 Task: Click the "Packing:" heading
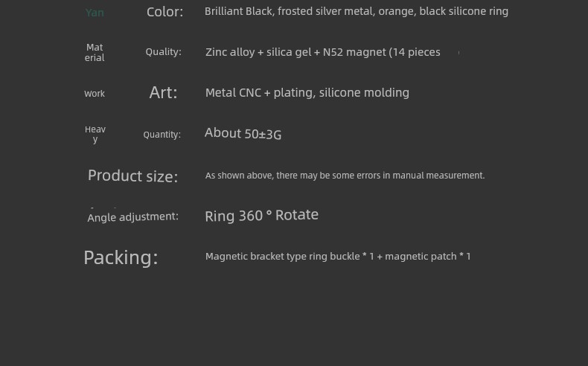click(121, 257)
